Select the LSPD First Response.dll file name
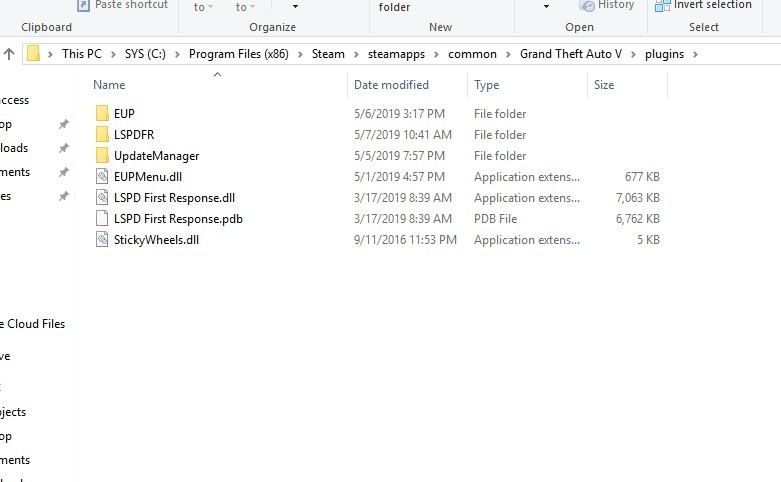 pos(174,198)
